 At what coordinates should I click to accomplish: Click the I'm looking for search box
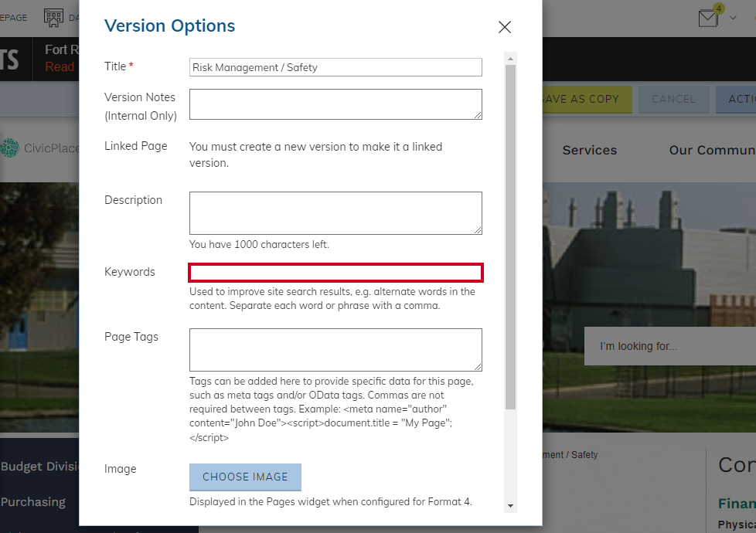point(670,346)
